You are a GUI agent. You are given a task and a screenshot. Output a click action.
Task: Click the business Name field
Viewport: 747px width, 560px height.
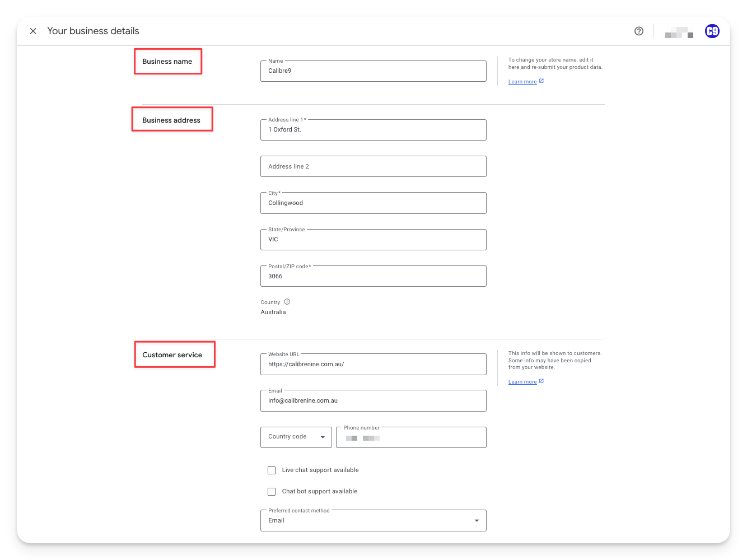373,71
